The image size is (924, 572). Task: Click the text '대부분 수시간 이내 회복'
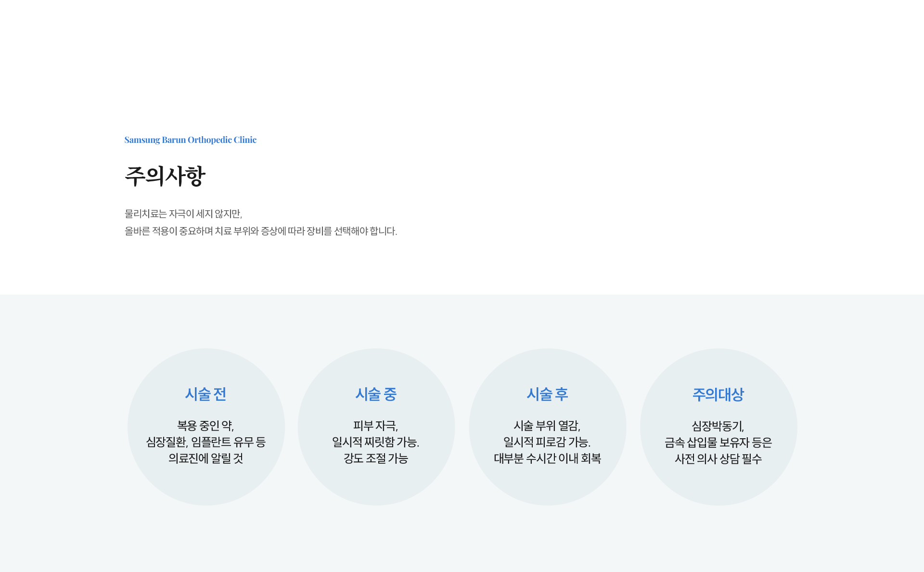548,458
